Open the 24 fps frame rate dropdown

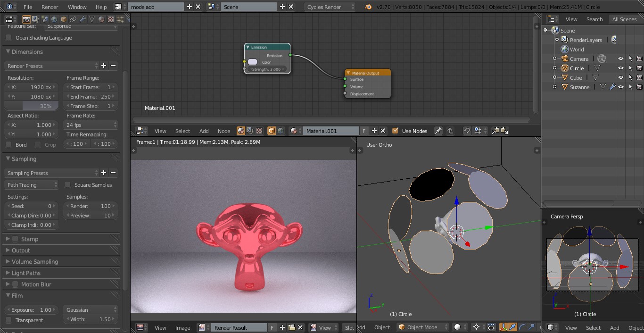coord(91,125)
